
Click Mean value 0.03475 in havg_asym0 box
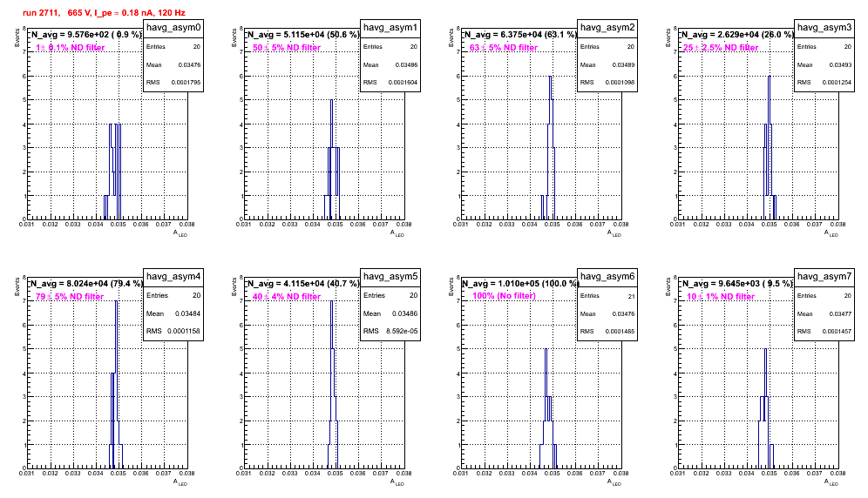[190, 64]
